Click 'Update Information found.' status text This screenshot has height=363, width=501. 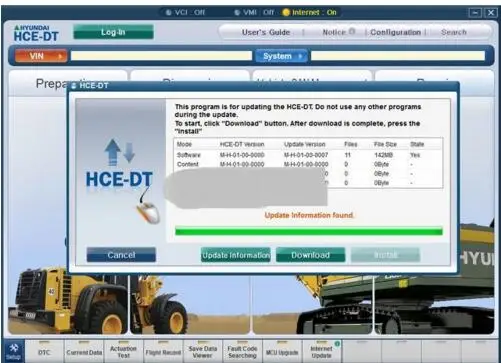pos(309,215)
